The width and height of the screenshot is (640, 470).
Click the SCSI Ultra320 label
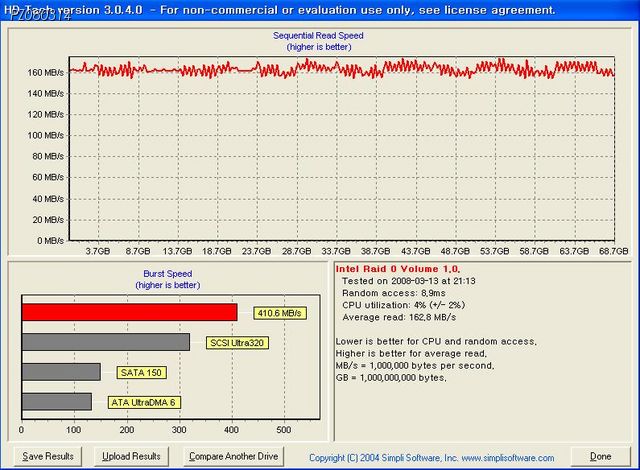click(x=237, y=343)
